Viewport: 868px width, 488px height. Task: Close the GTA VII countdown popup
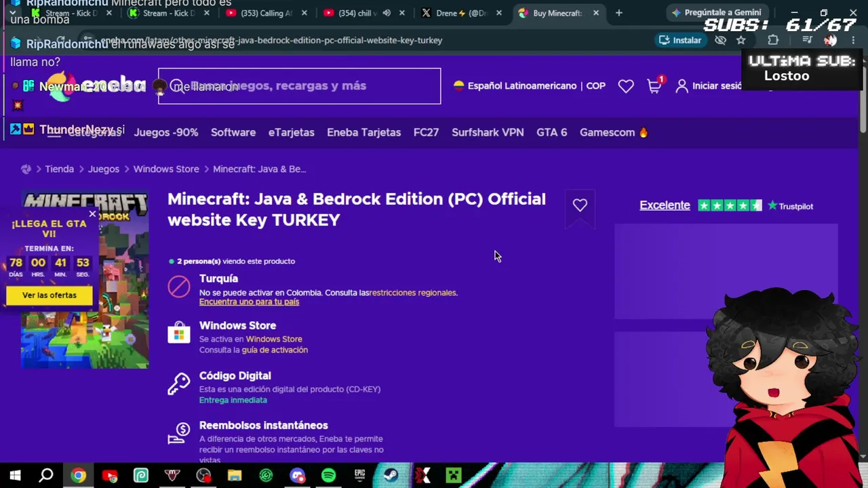92,214
